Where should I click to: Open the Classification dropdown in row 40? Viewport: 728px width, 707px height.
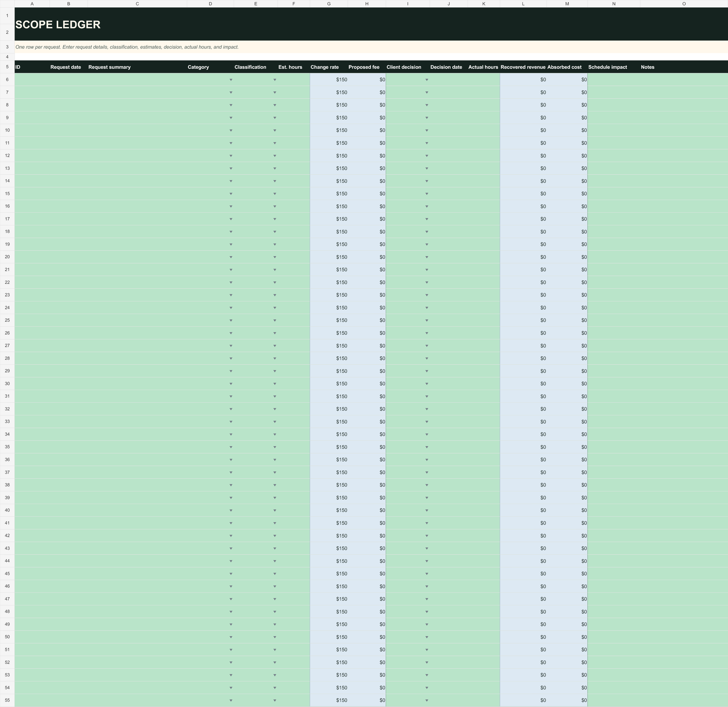[x=274, y=510]
